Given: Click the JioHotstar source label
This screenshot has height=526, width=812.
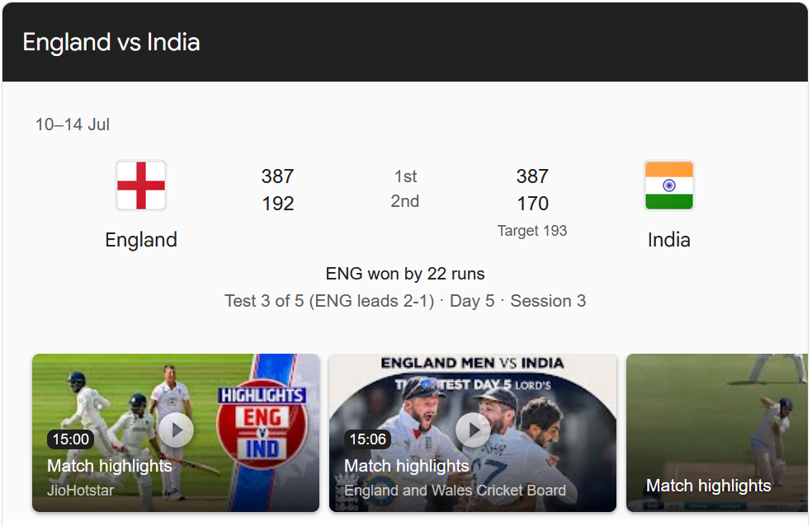Looking at the screenshot, I should pyautogui.click(x=80, y=491).
